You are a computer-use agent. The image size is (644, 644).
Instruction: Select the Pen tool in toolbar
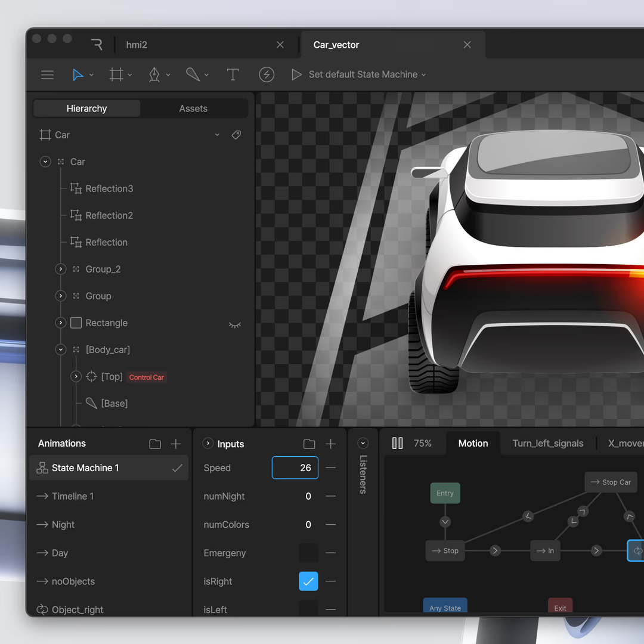point(154,75)
